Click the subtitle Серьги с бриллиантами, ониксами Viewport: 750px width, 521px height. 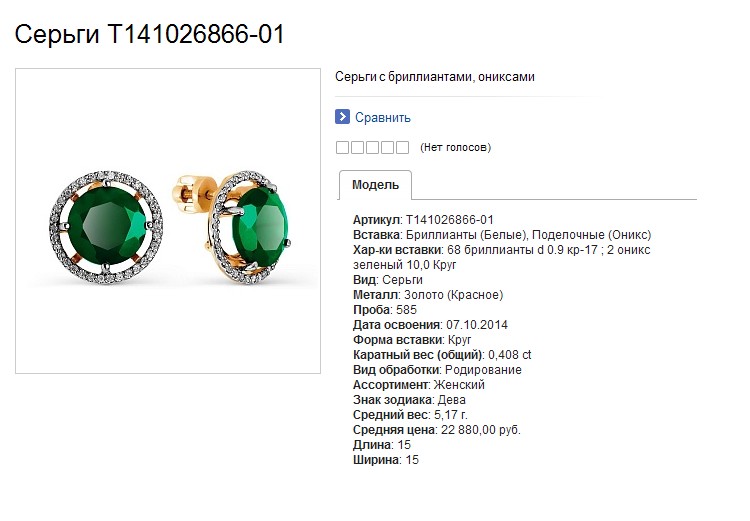coord(435,77)
